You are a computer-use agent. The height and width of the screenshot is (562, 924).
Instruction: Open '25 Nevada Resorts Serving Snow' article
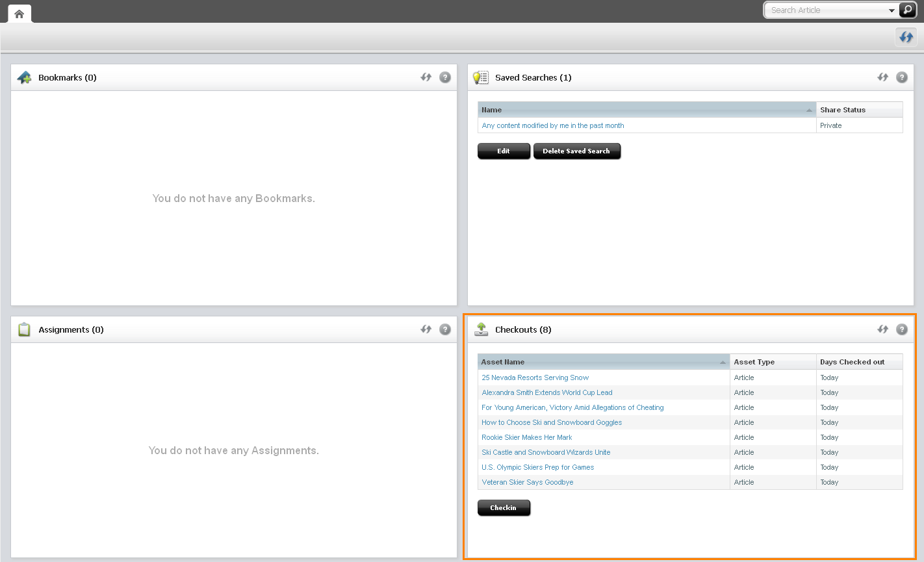(535, 377)
